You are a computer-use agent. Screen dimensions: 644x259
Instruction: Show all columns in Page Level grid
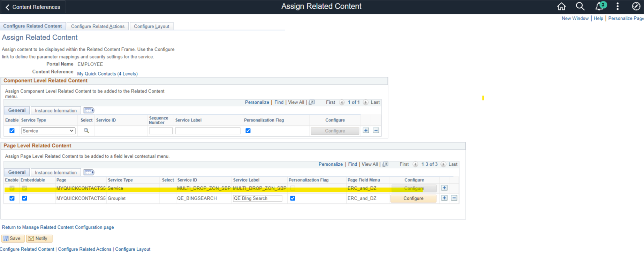point(89,172)
